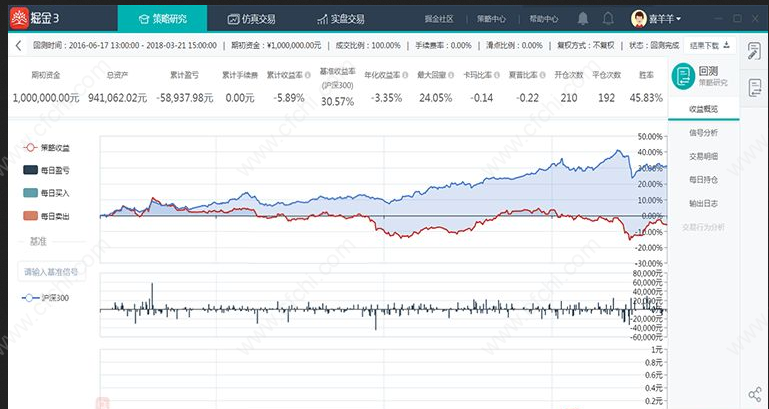Open the notification bell icon
This screenshot has height=409, width=769.
[583, 19]
